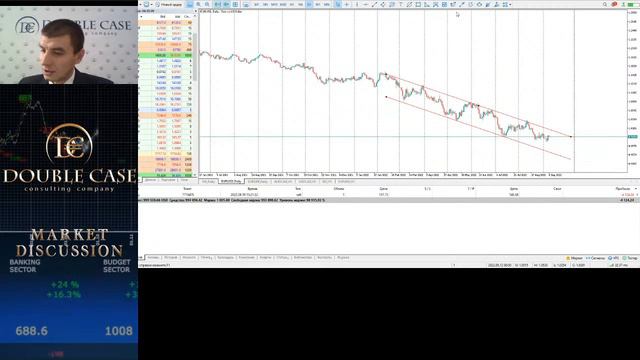Click the Swap column header
The image size is (640, 360).
pos(557,189)
